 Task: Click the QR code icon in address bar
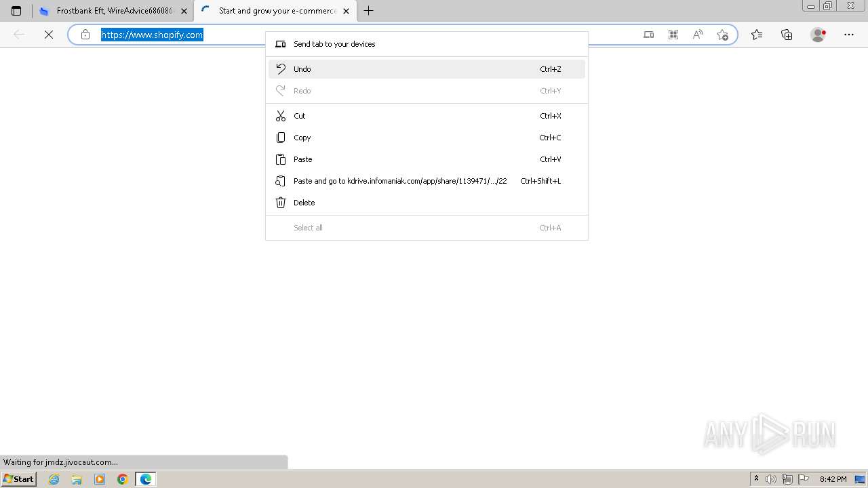pyautogui.click(x=673, y=35)
